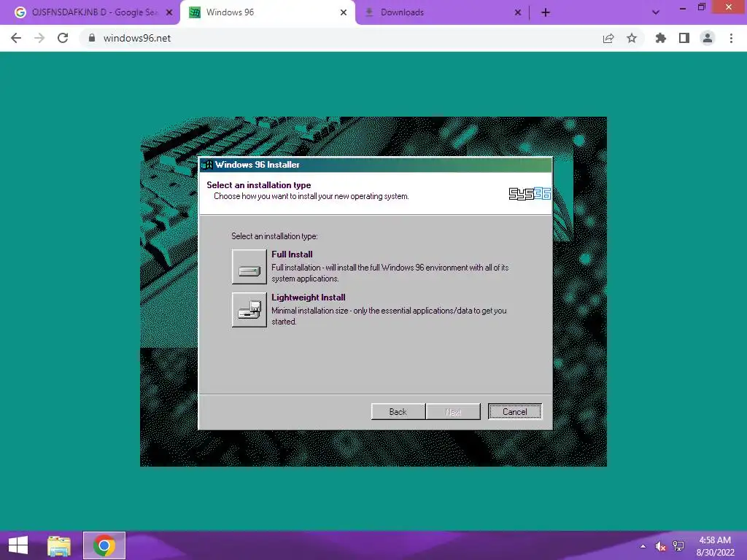This screenshot has width=747, height=560.
Task: Click the Downloads tab download icon
Action: (x=368, y=12)
